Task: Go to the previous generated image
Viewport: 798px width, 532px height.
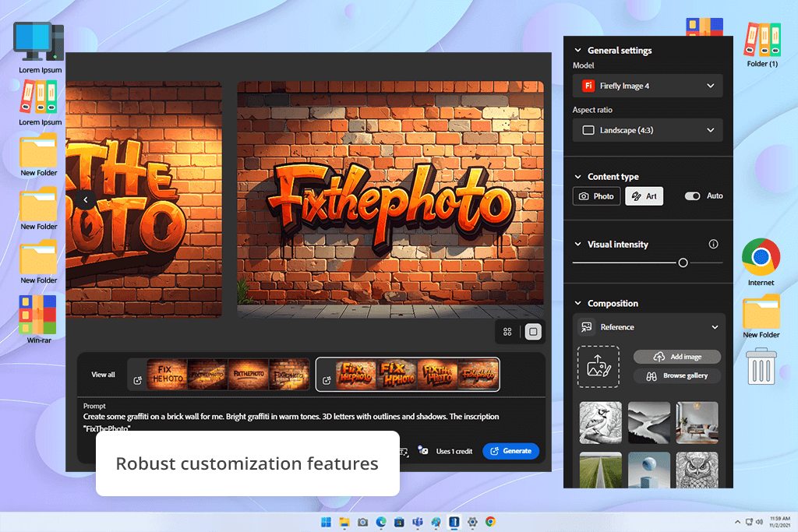Action: (x=86, y=200)
